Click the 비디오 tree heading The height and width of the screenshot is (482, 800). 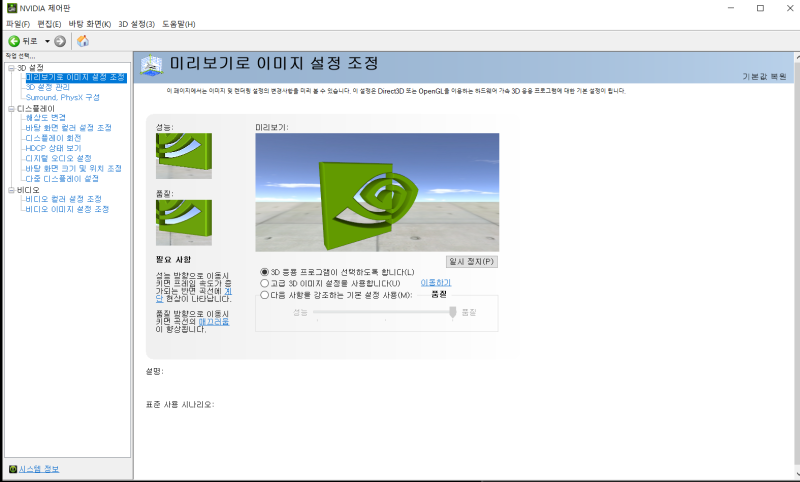point(28,190)
